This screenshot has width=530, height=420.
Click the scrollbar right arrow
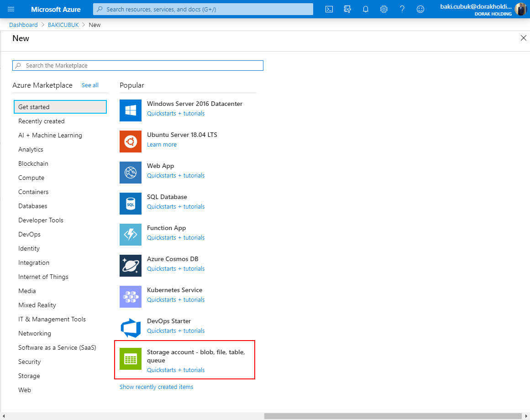[x=526, y=416]
